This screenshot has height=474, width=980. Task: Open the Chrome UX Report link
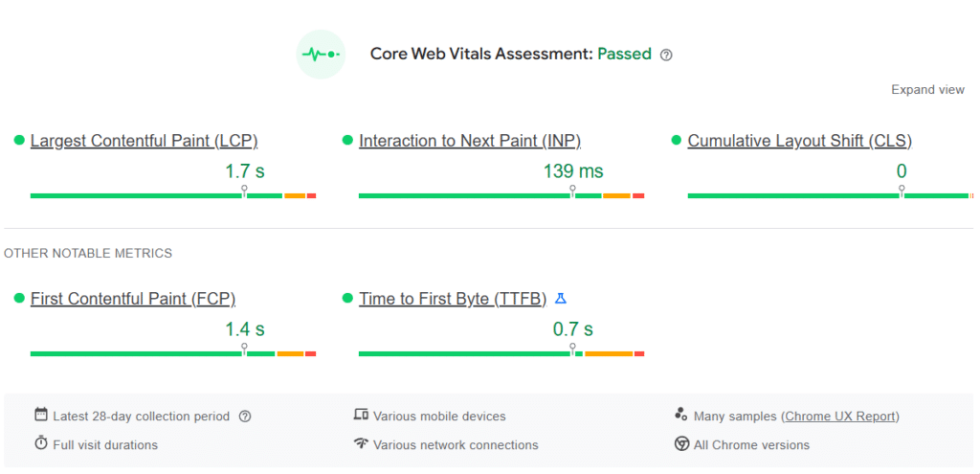(841, 417)
